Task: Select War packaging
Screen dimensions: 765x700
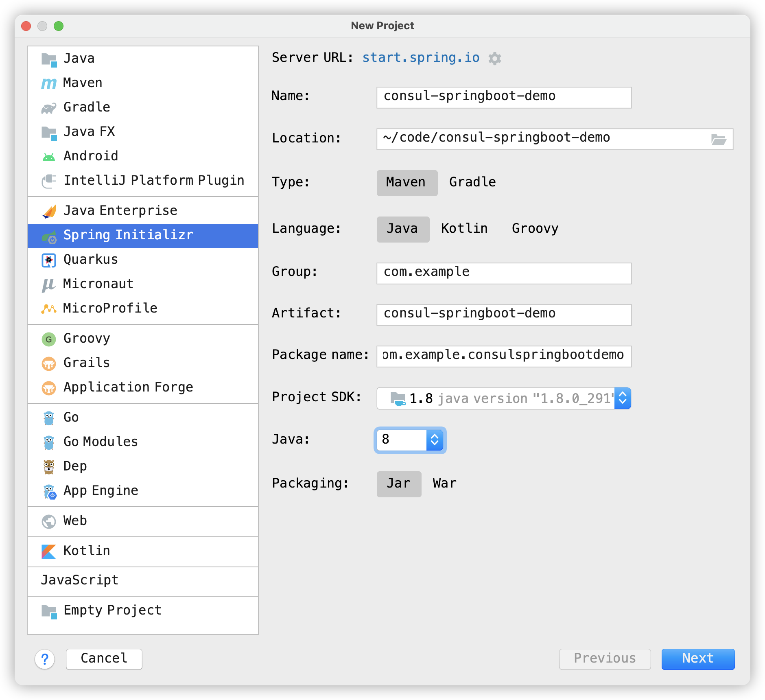Action: click(445, 483)
